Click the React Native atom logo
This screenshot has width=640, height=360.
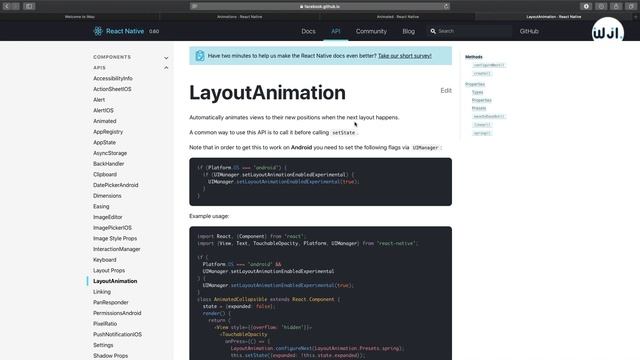coord(98,31)
